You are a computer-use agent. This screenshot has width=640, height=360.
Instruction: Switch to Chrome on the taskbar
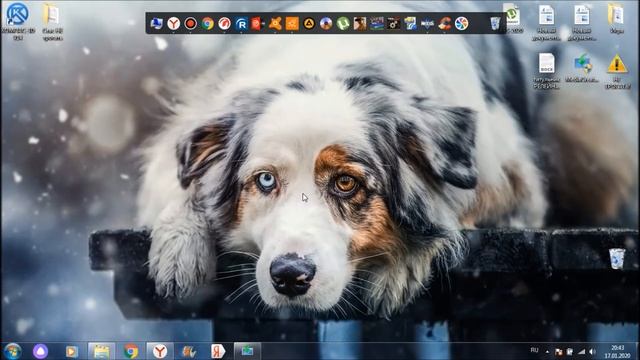(x=131, y=351)
